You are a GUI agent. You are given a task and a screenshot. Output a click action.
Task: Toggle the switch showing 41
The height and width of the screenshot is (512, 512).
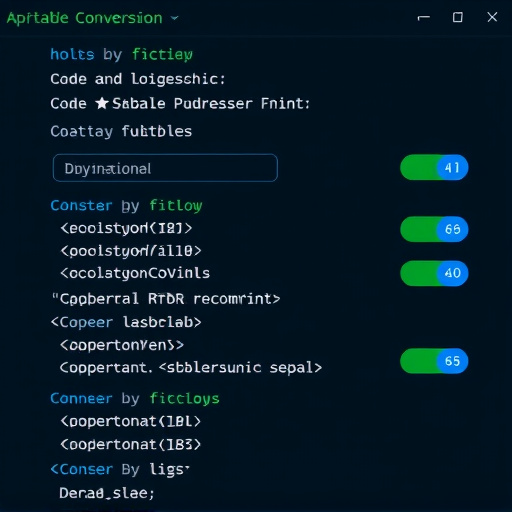(434, 167)
